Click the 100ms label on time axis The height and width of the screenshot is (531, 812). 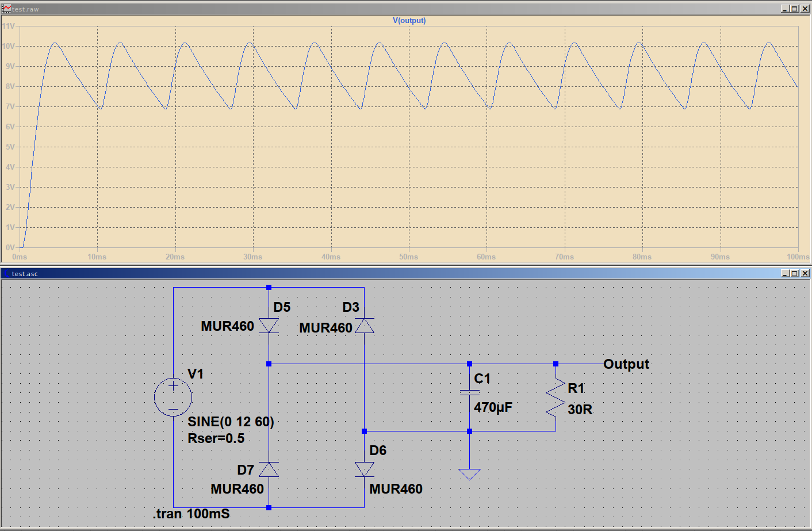click(x=798, y=257)
